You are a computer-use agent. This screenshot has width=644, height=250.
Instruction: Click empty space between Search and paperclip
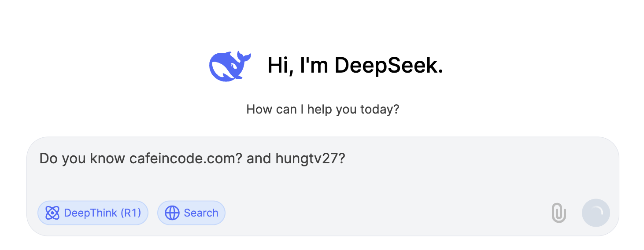coord(388,213)
